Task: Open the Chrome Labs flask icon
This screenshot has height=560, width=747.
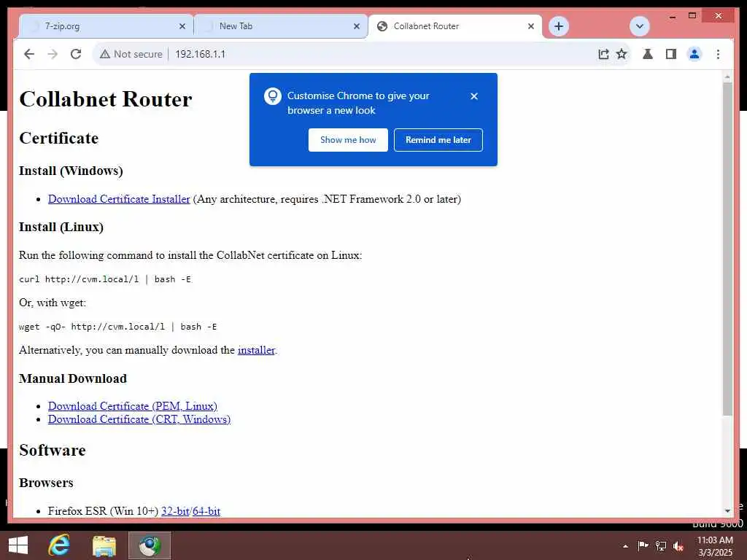Action: tap(648, 54)
